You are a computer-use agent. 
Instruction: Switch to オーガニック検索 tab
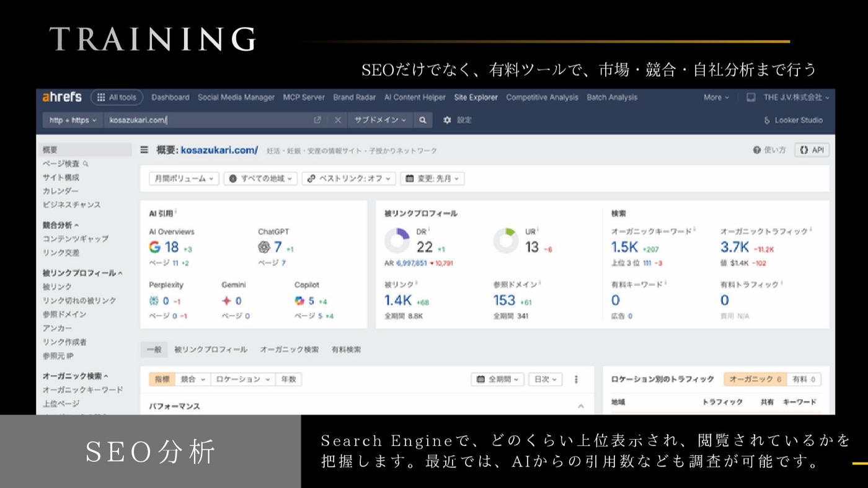click(290, 350)
